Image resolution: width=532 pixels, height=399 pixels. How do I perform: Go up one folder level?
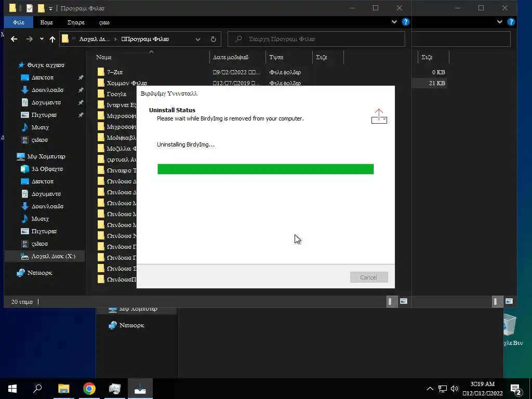pyautogui.click(x=52, y=39)
